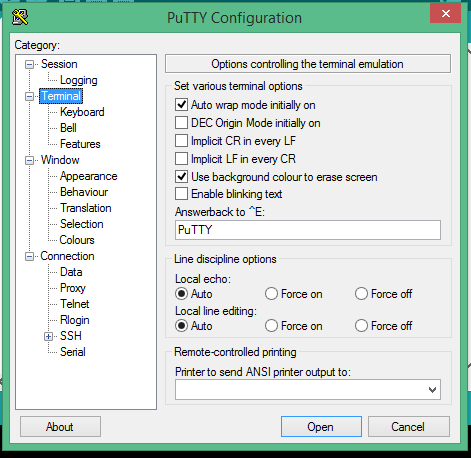This screenshot has width=471, height=458.
Task: Open the Serial category
Action: tap(73, 352)
